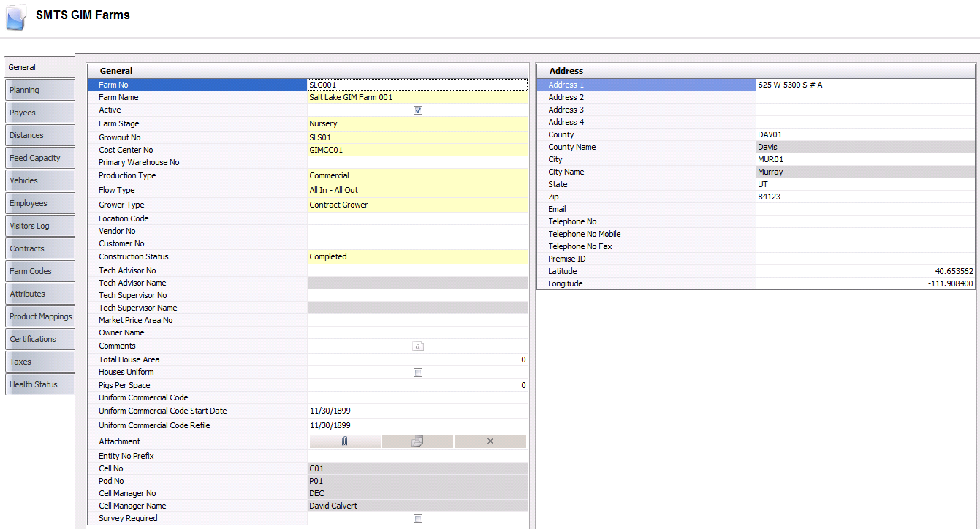Click the SMTS GIM Farms database icon
This screenshot has height=529, width=980.
coord(15,17)
